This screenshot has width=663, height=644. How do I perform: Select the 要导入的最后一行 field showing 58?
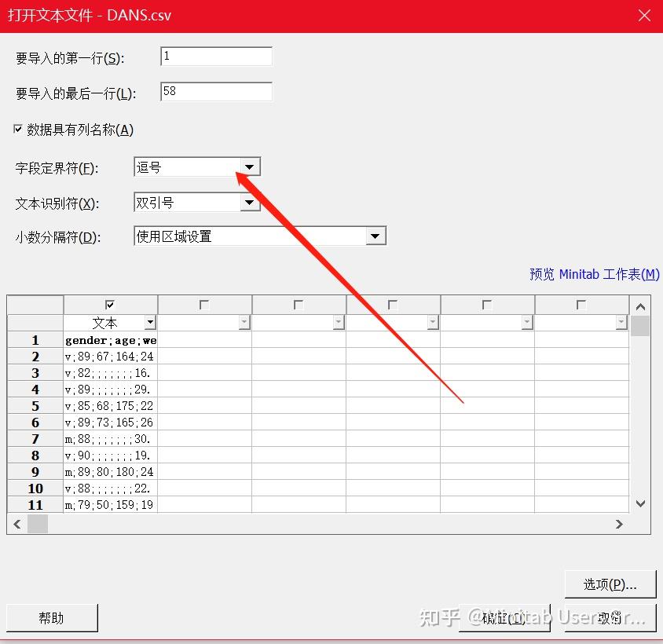click(x=215, y=91)
